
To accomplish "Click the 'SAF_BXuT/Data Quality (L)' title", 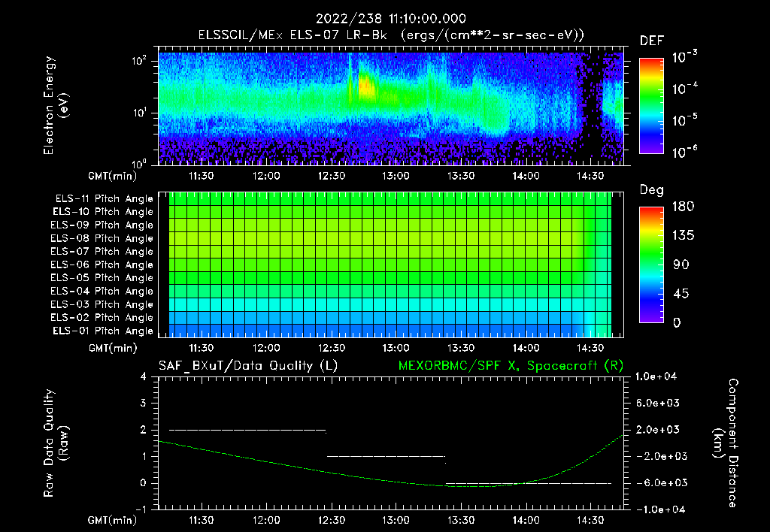I will (248, 366).
